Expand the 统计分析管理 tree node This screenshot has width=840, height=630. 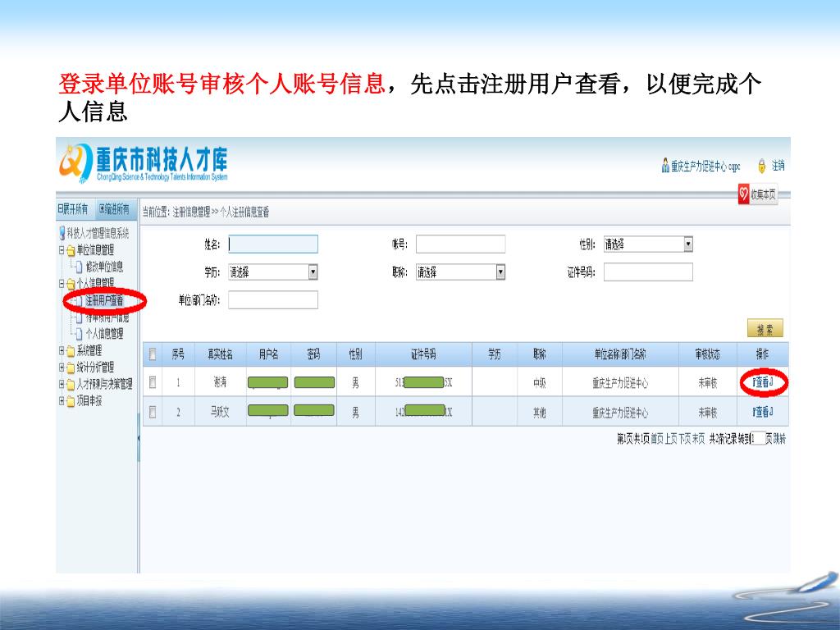pos(62,367)
